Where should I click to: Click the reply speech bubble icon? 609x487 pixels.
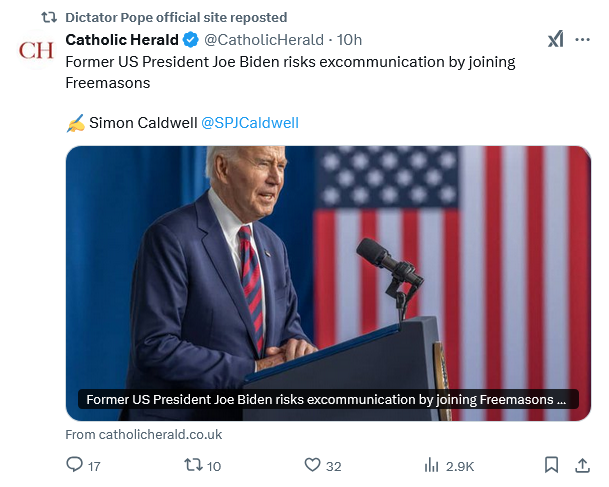tap(74, 465)
